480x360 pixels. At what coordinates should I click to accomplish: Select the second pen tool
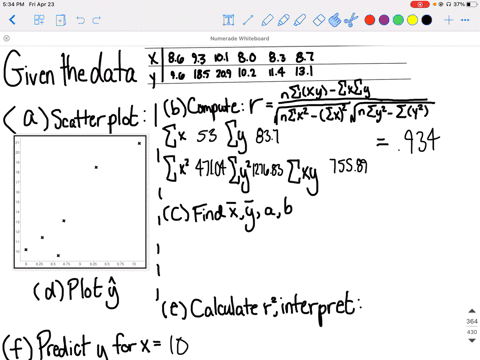pos(283,20)
